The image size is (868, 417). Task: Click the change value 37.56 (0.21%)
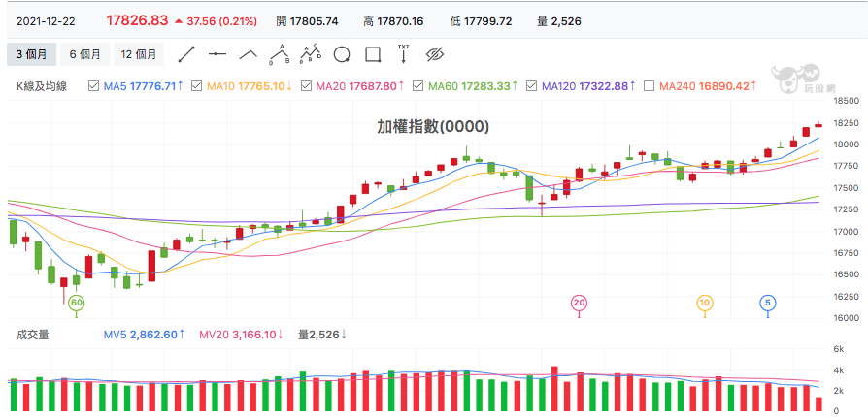click(221, 21)
